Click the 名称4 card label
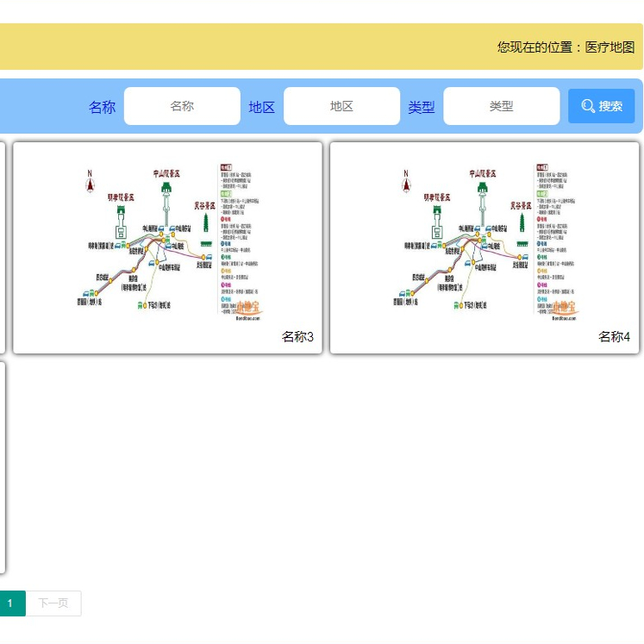The height and width of the screenshot is (644, 644). coord(614,337)
